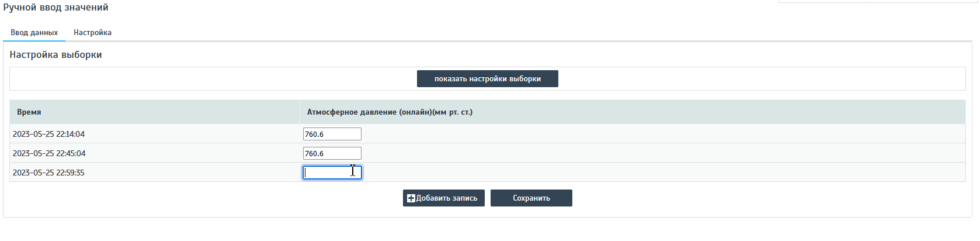Click the 760.6 value in the first row
This screenshot has height=241, width=980.
point(314,135)
